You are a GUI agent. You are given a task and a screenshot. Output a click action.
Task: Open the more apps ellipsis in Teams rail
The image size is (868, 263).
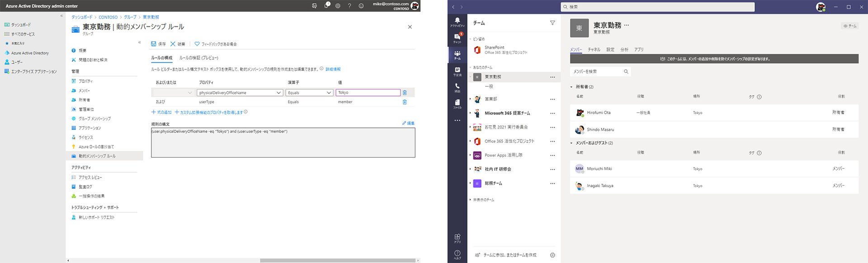click(x=457, y=120)
